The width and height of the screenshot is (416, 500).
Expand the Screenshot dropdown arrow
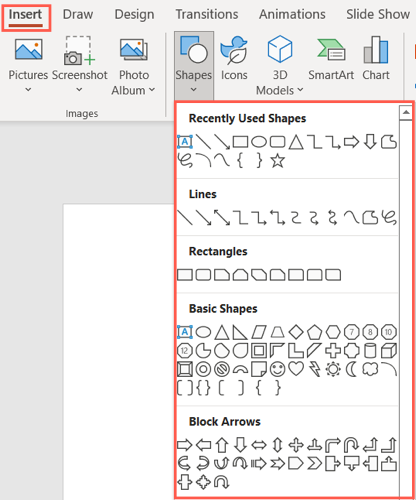[x=79, y=89]
